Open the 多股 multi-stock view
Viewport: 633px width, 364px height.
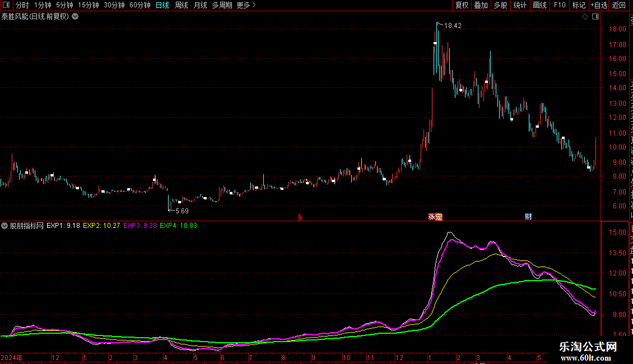point(501,5)
